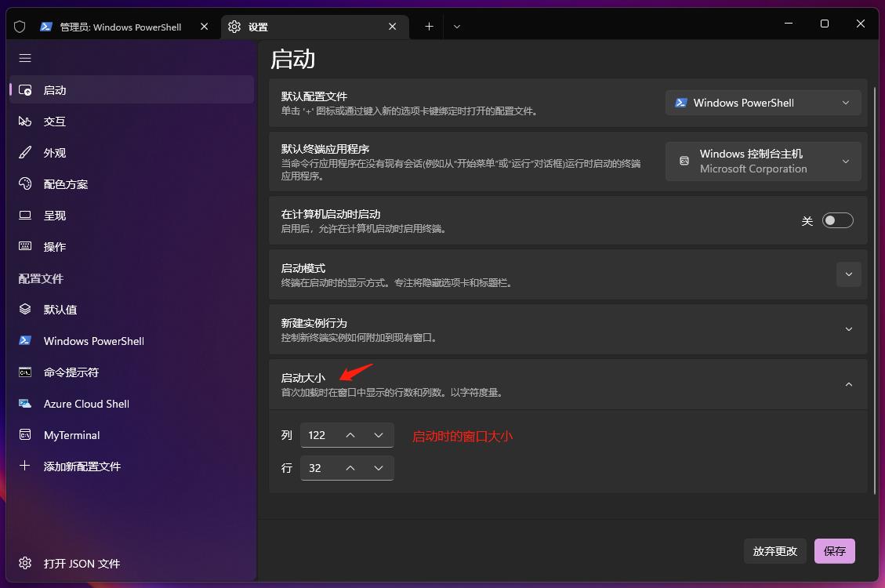Image resolution: width=885 pixels, height=588 pixels.
Task: Expand the 启动模式 section
Action: tap(848, 274)
